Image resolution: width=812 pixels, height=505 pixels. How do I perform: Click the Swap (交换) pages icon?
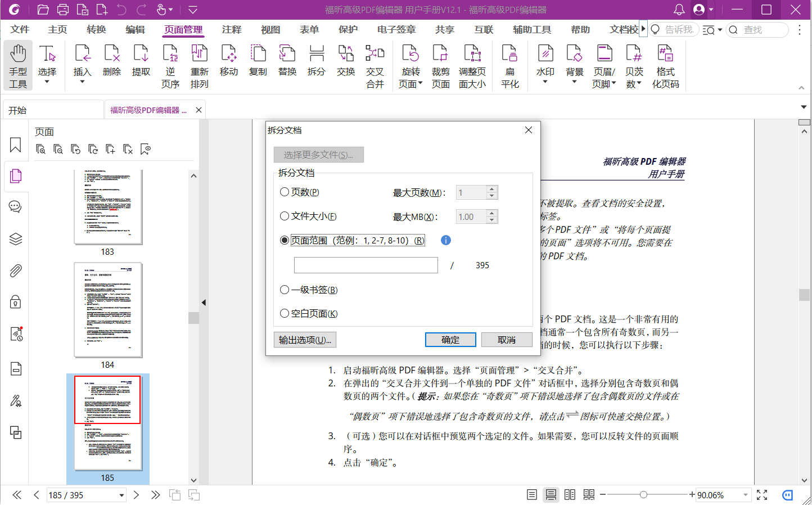[x=346, y=60]
